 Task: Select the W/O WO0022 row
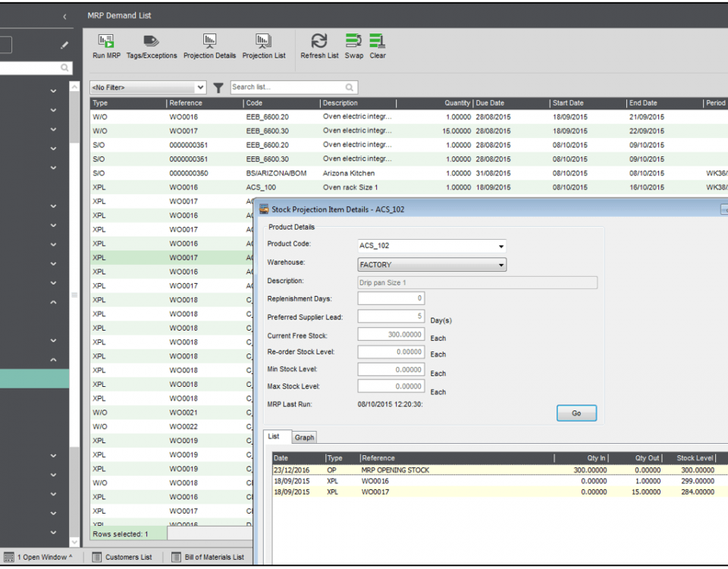point(171,426)
